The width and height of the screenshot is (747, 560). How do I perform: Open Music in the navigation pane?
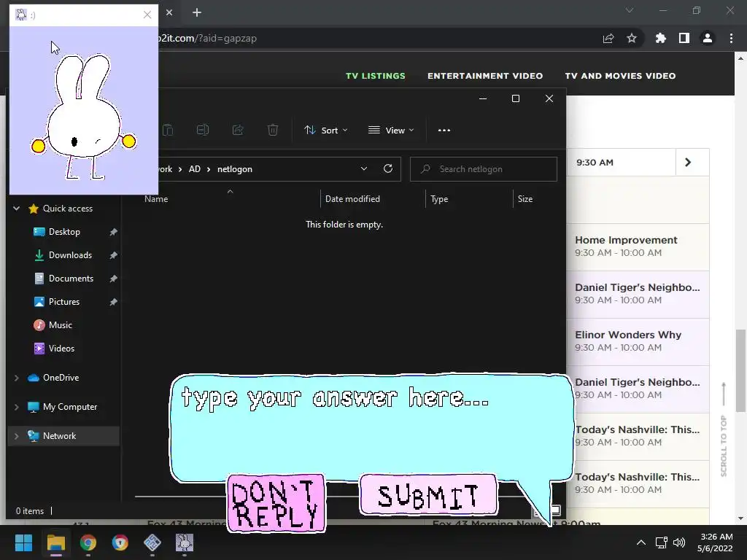[60, 325]
